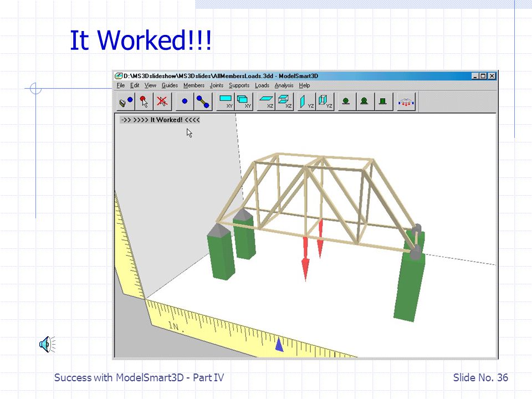Select the roller support icon
Viewport: 532px width, 399px height.
point(346,101)
